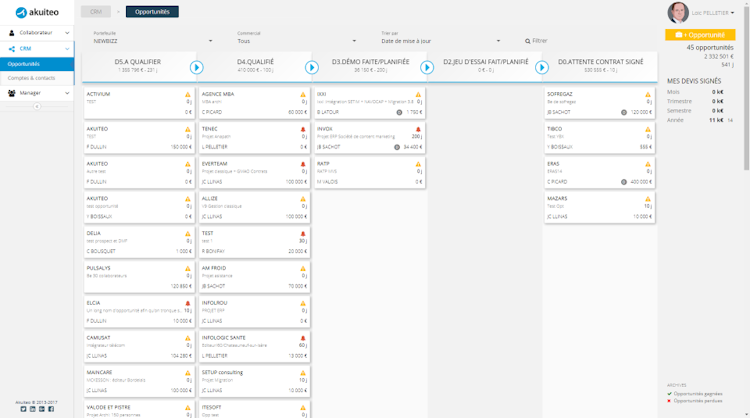Click the red bell on TENEC card
The image size is (750, 418).
[303, 130]
